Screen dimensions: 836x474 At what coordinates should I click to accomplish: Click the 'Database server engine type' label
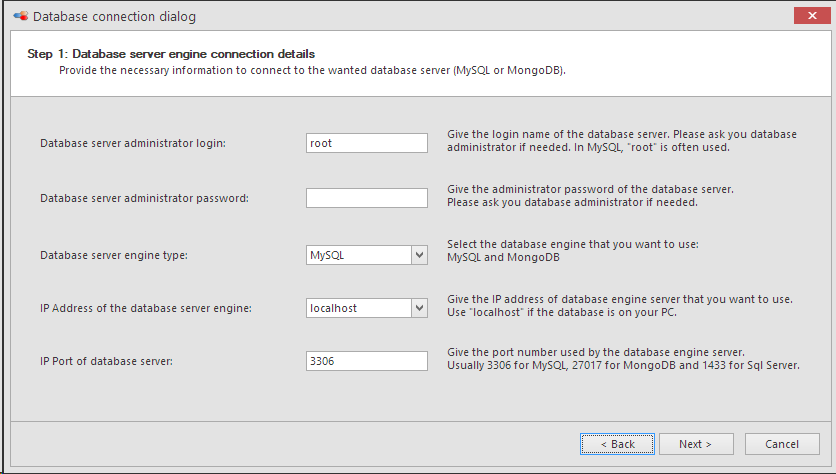(x=114, y=255)
